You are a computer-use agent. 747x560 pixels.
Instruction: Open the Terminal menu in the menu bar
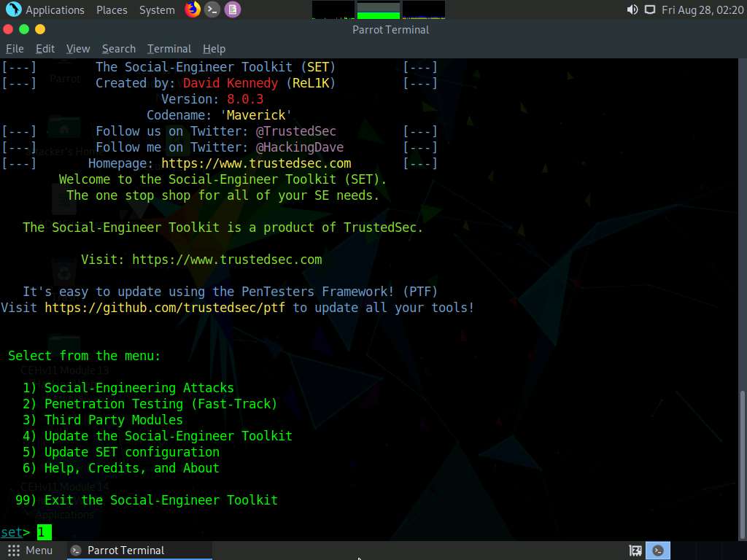(169, 49)
